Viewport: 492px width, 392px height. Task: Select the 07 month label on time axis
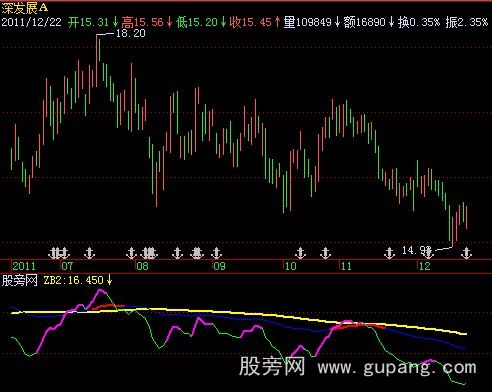(67, 266)
